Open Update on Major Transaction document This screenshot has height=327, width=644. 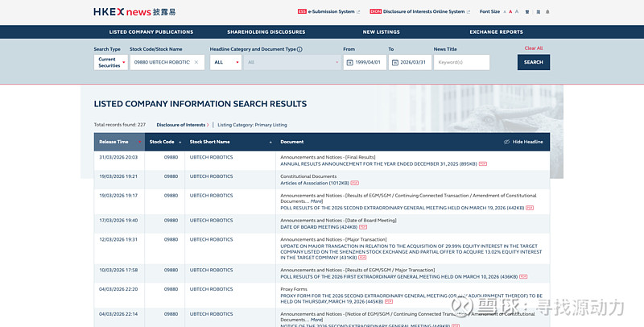[x=411, y=252]
